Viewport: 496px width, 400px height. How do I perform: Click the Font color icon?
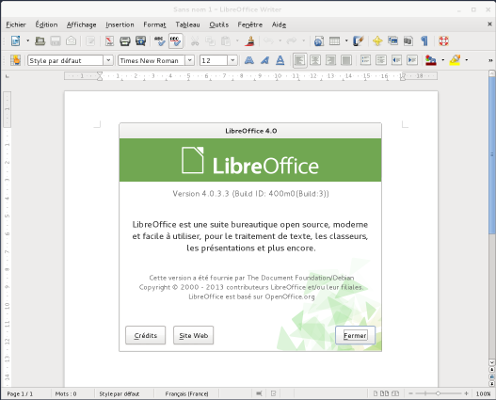tap(431, 60)
